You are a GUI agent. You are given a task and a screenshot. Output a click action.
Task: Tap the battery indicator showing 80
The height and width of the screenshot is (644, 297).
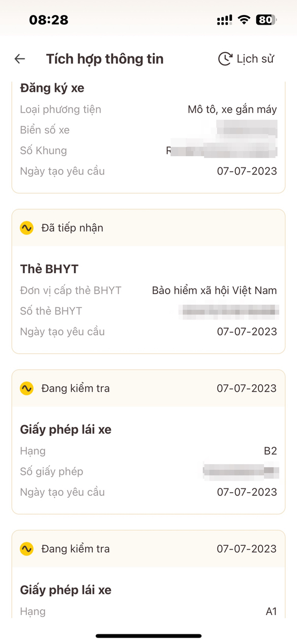(266, 20)
